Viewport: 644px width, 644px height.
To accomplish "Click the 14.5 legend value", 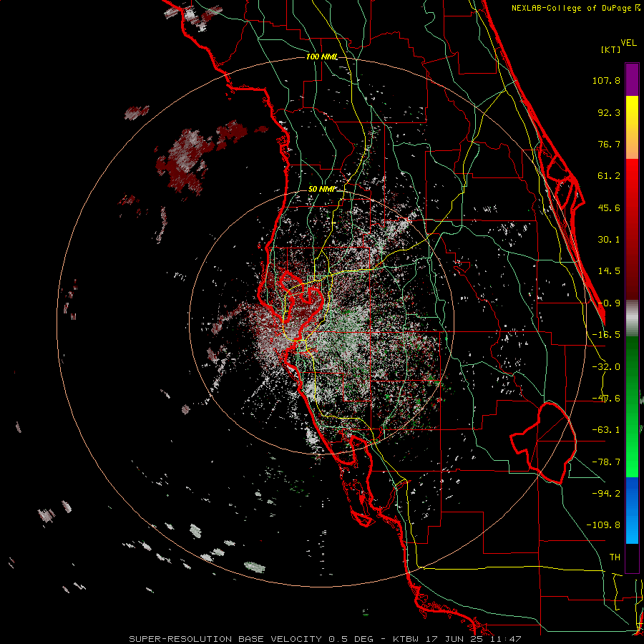I will coord(609,271).
